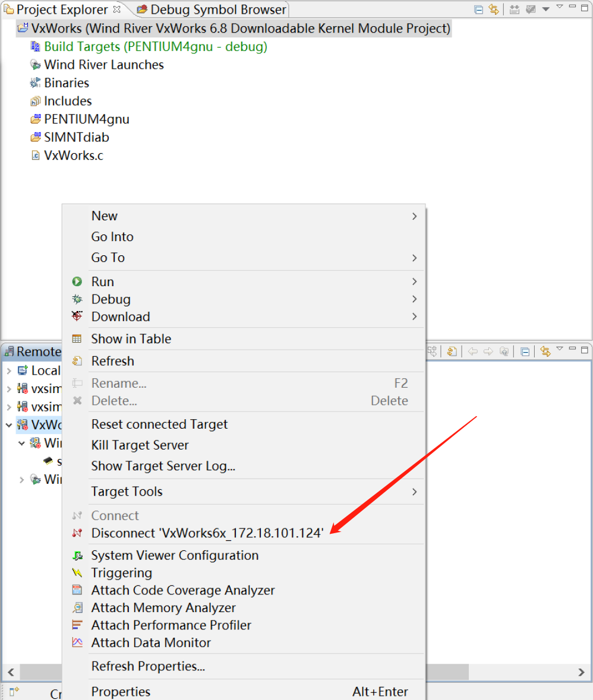Screen dimensions: 593x700
Task: Click the Attach Memory Analyzer icon
Action: coord(77,607)
